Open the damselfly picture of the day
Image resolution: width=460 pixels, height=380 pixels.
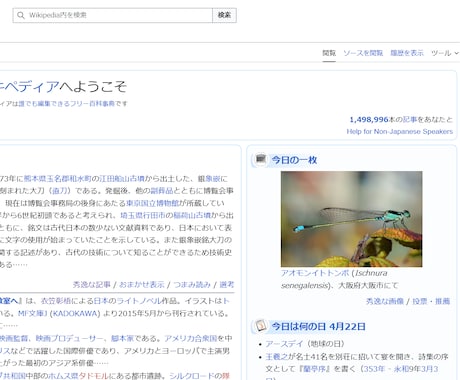coord(351,219)
